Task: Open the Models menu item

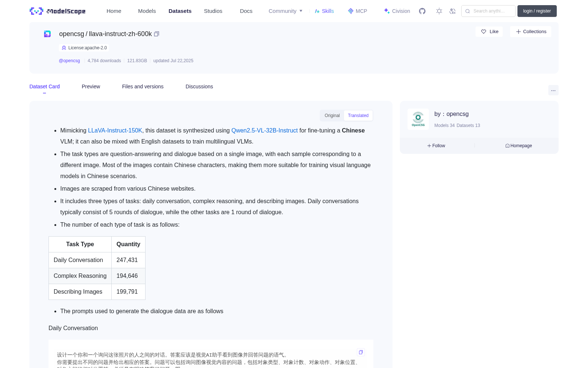Action: pos(147,11)
